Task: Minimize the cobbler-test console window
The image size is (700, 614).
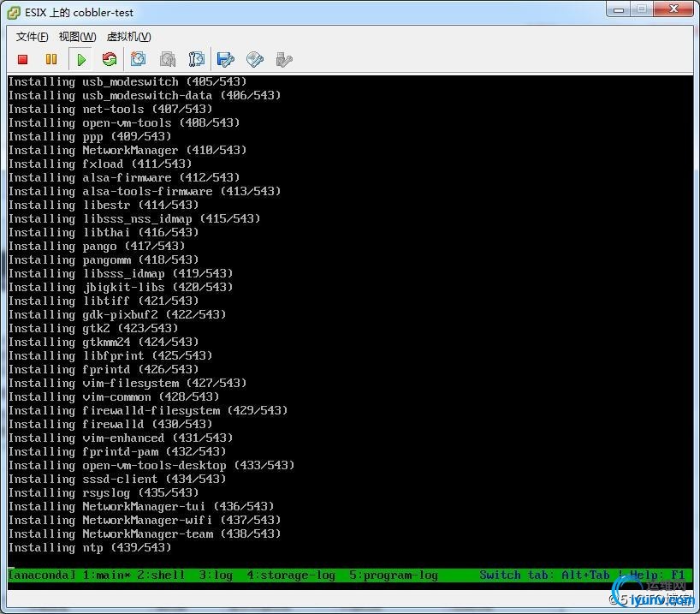Action: point(619,9)
